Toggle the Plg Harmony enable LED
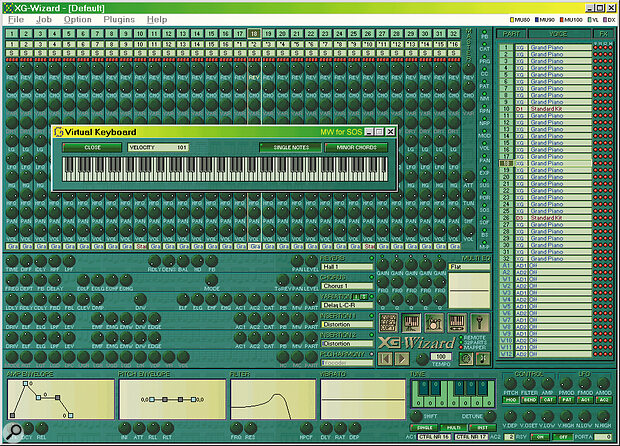This screenshot has height=446, width=620. tap(371, 354)
